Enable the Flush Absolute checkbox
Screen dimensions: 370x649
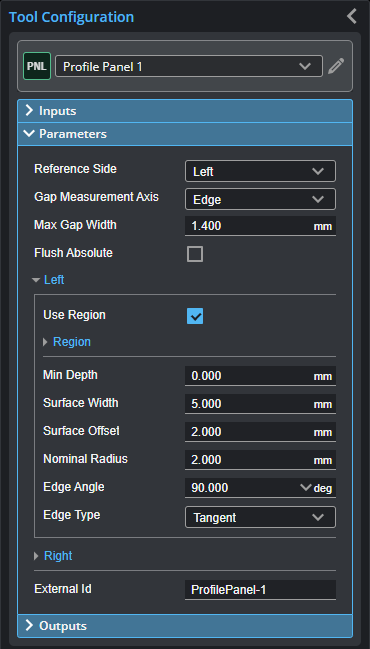coord(195,254)
